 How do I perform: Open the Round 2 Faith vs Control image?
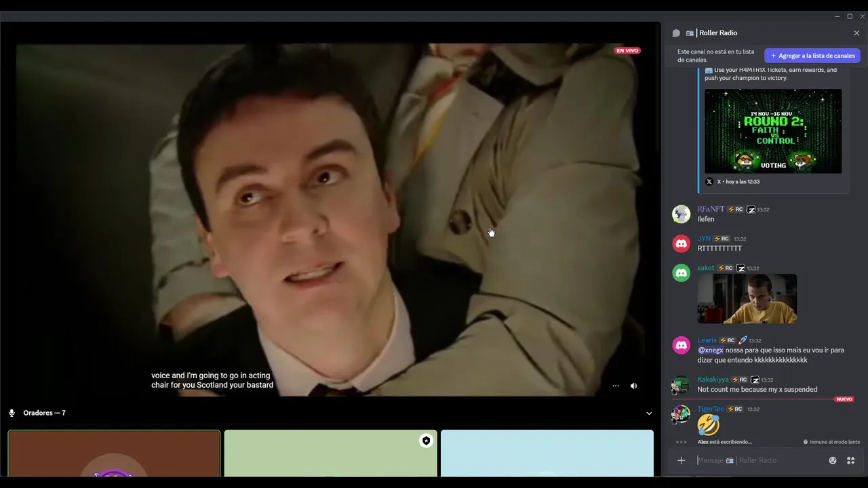773,131
